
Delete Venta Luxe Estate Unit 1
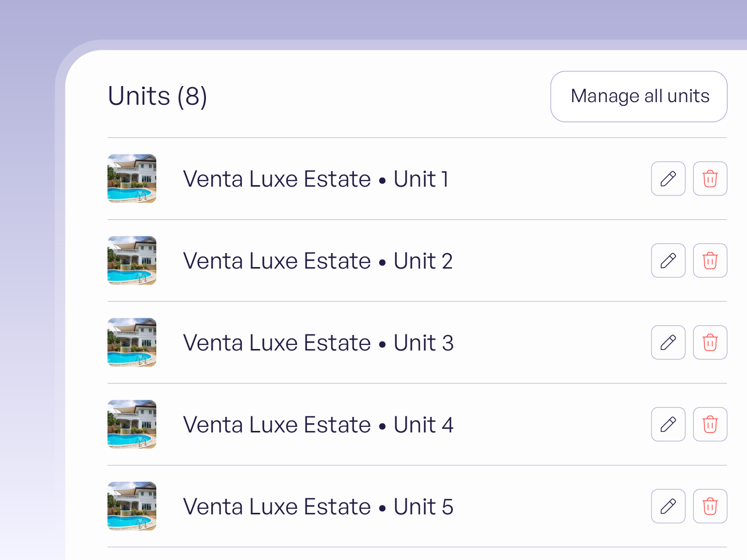tap(710, 178)
